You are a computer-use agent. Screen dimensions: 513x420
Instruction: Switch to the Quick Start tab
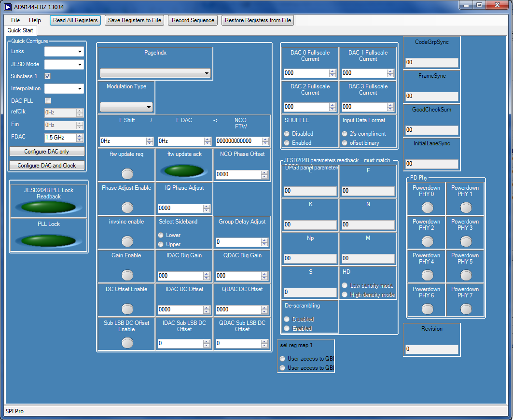click(x=20, y=30)
